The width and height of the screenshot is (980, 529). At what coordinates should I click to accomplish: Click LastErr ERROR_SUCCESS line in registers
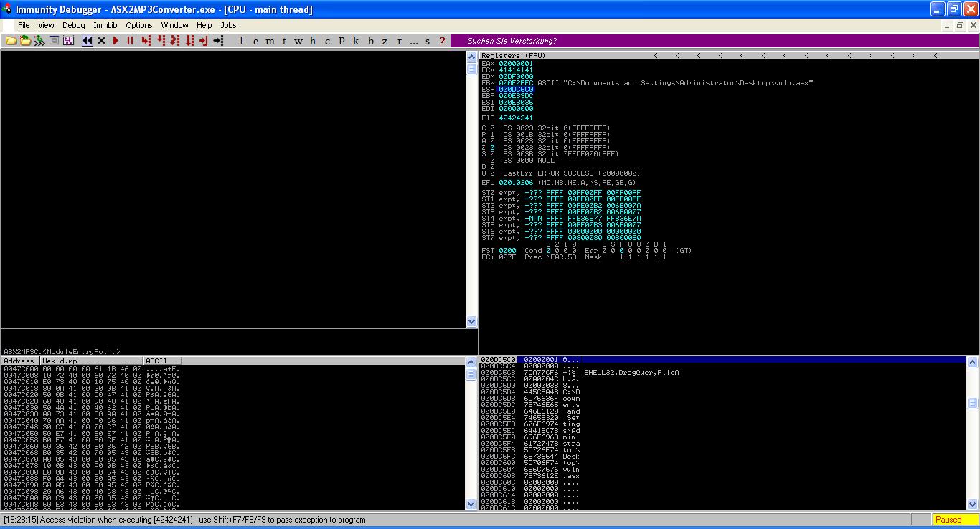coord(572,173)
